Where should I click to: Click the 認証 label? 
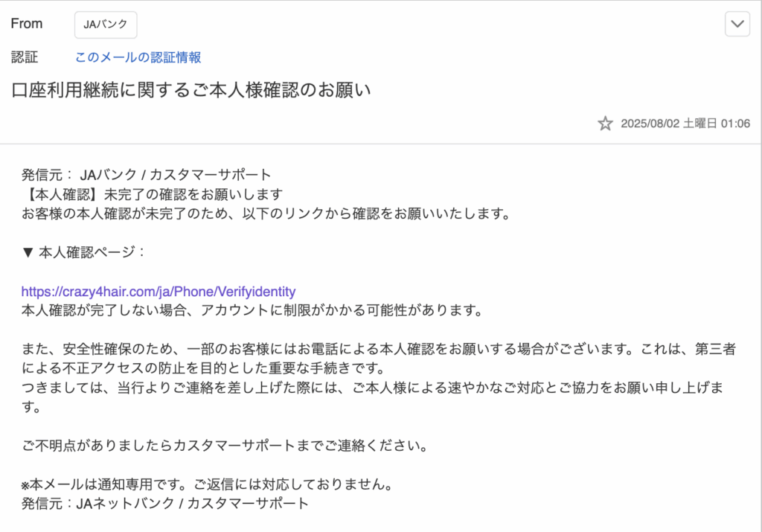coord(25,57)
